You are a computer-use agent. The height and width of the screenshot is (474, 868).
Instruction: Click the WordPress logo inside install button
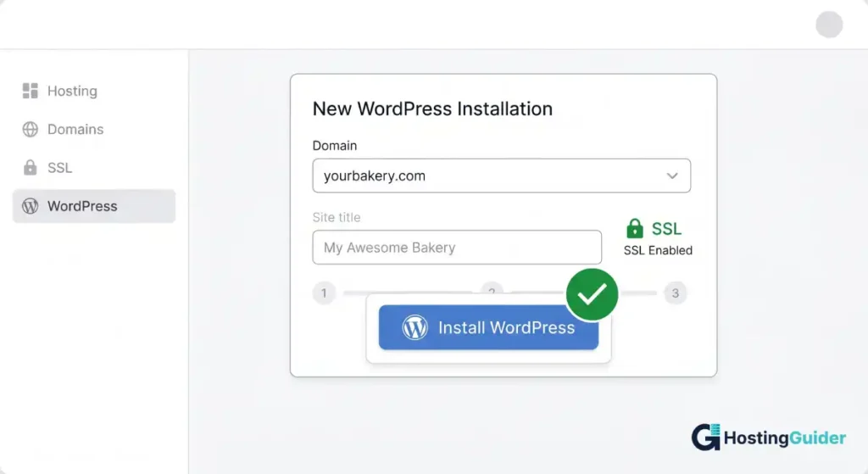point(415,327)
